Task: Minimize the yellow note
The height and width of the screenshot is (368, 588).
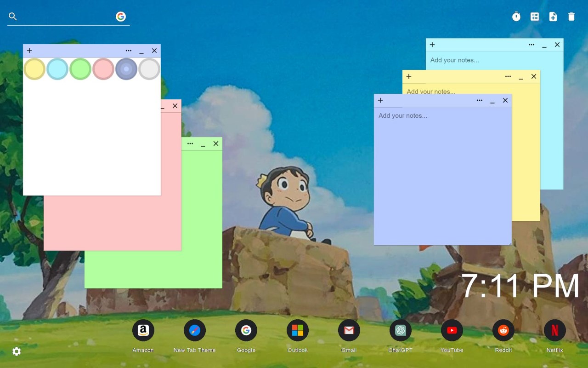Action: point(521,76)
